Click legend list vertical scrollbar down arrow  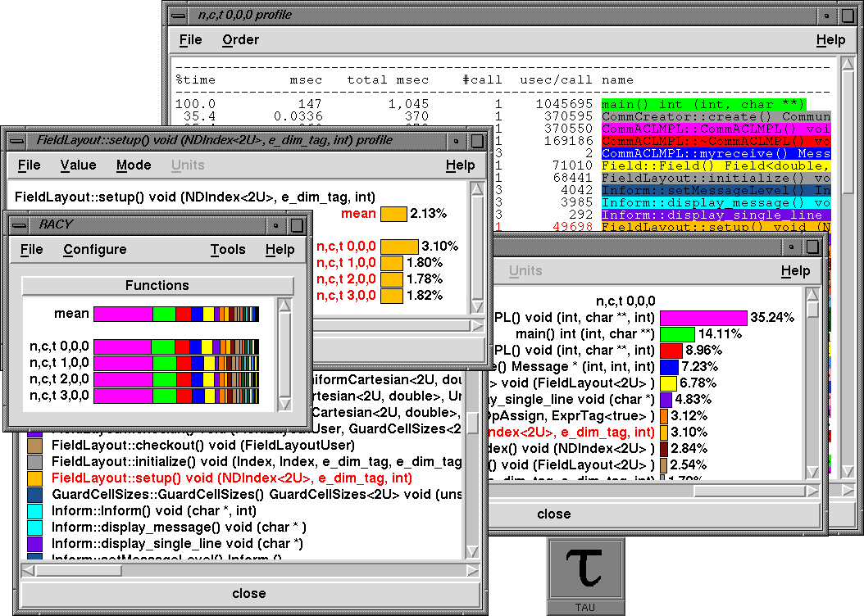tap(472, 551)
